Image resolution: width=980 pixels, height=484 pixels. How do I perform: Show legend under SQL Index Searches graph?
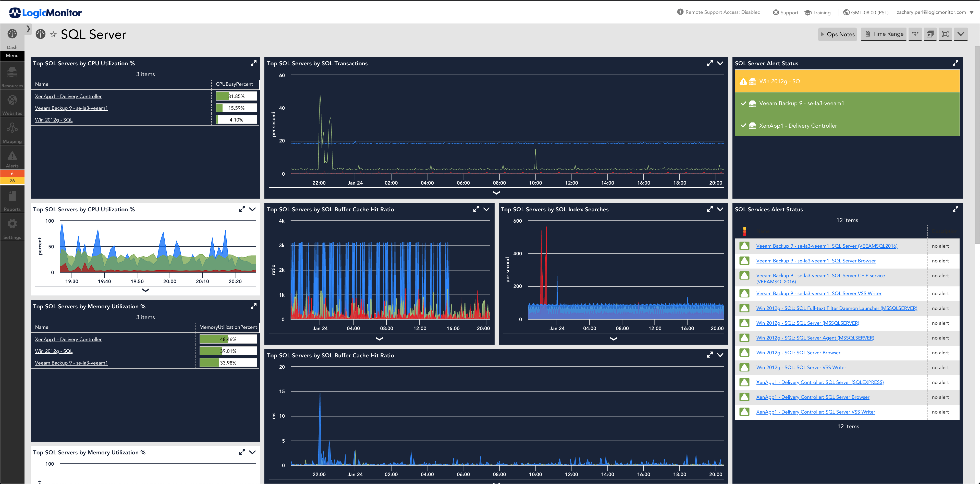click(x=613, y=338)
